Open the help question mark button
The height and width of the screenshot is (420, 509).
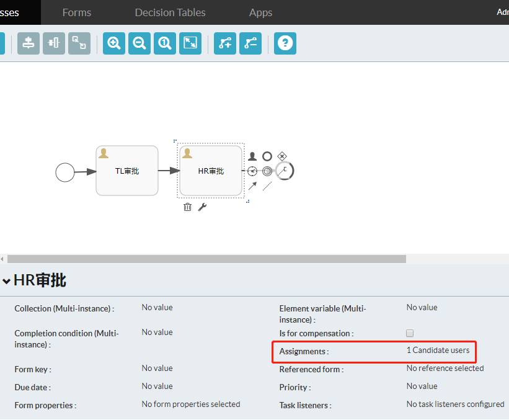285,43
